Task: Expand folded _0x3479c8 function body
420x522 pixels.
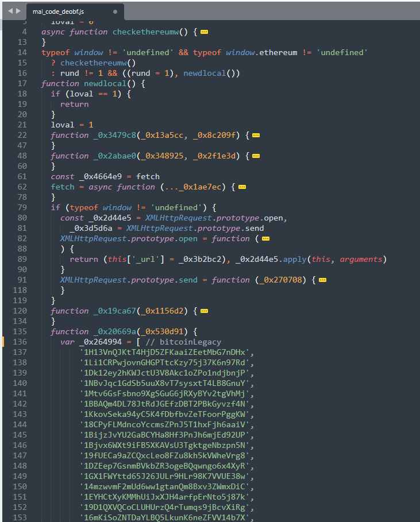Action: 256,135
